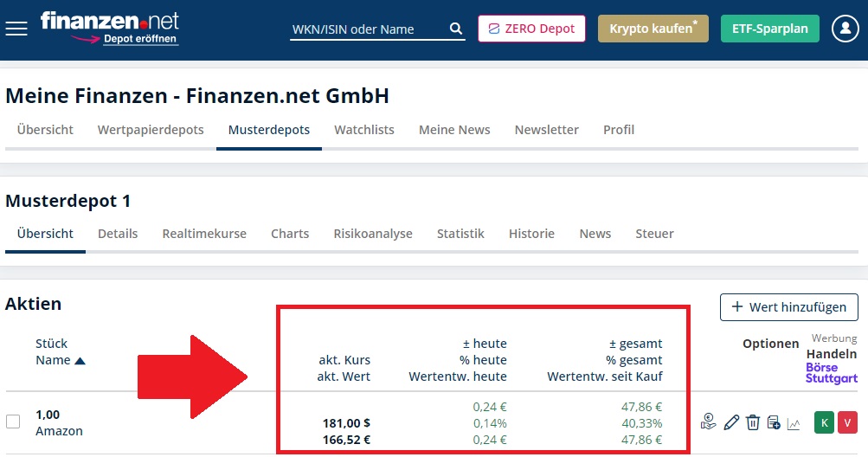Click the Amazon stock name

tap(59, 431)
